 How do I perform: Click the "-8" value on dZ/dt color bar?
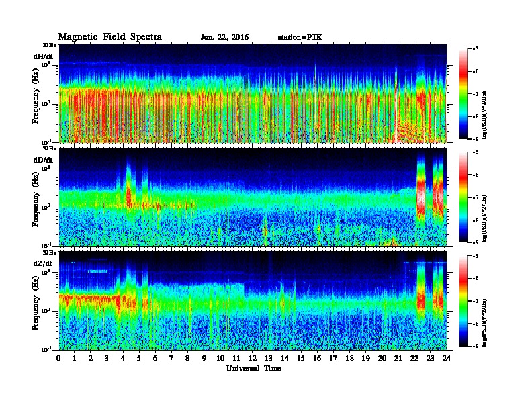(x=476, y=324)
